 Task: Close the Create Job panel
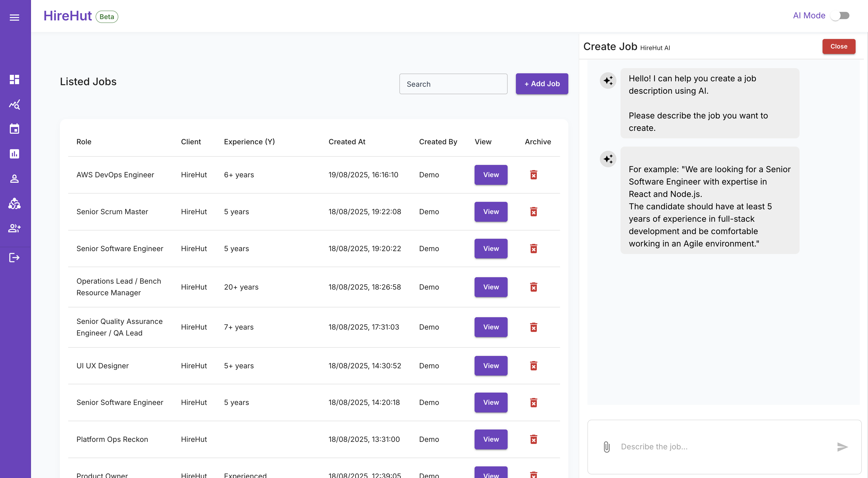point(839,46)
